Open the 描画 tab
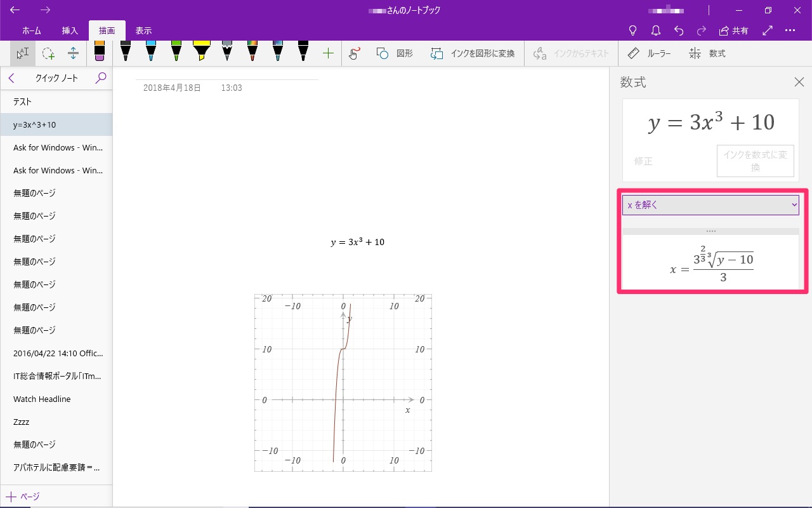 (107, 30)
